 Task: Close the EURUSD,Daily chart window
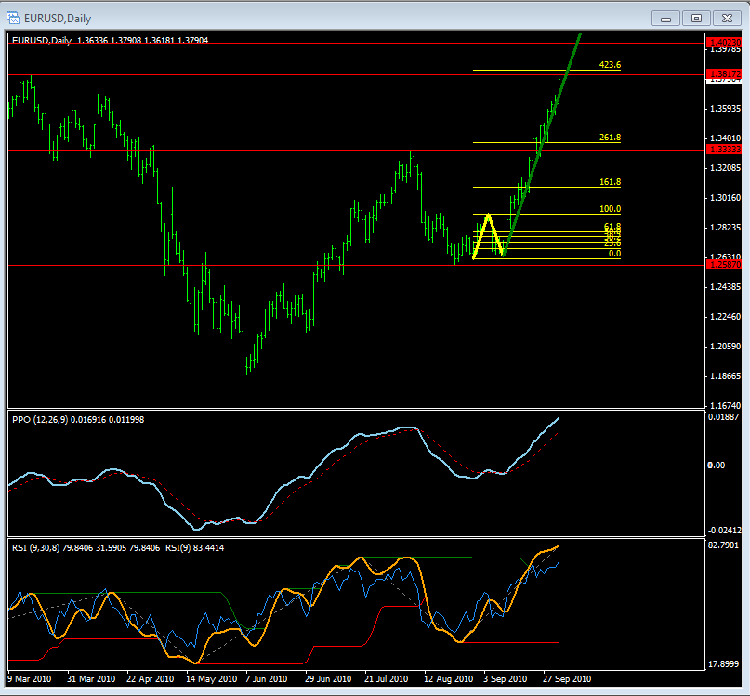728,17
